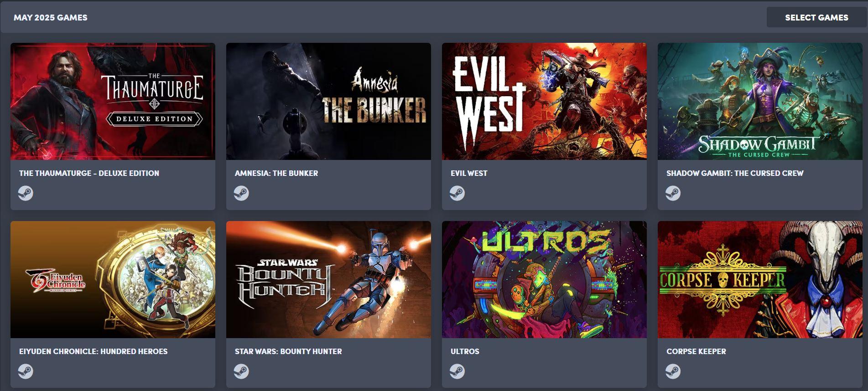
Task: Click Steam icon under Eiyuden Chronicle
Action: point(26,371)
